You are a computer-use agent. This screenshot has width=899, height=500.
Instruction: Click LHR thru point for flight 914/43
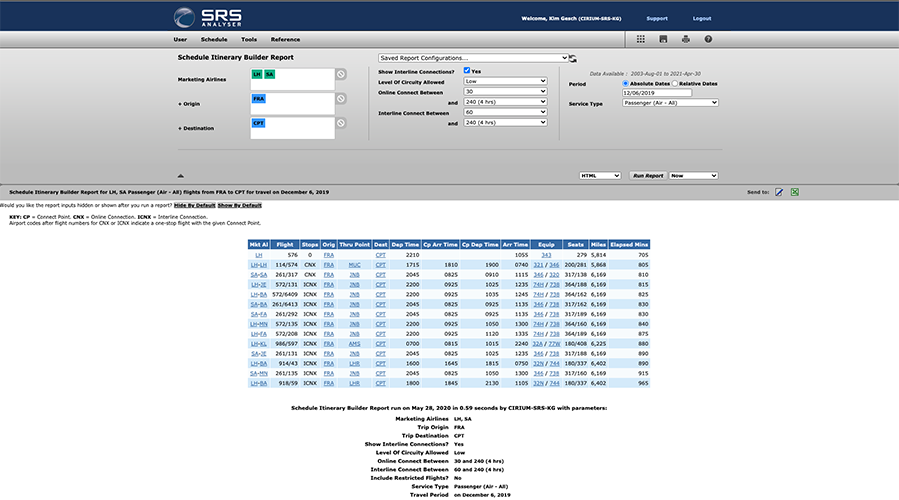(x=354, y=364)
